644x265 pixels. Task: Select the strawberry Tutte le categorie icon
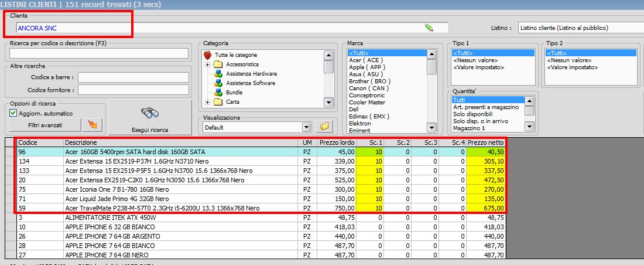(x=208, y=55)
